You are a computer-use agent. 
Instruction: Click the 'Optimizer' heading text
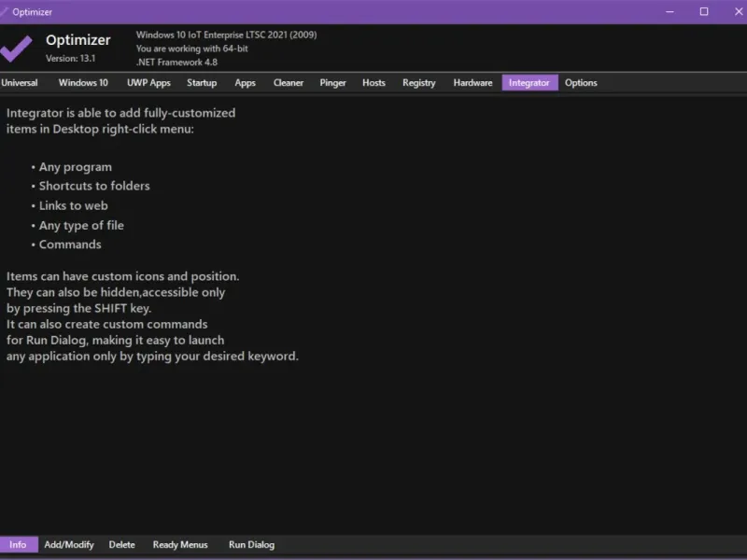pos(78,40)
